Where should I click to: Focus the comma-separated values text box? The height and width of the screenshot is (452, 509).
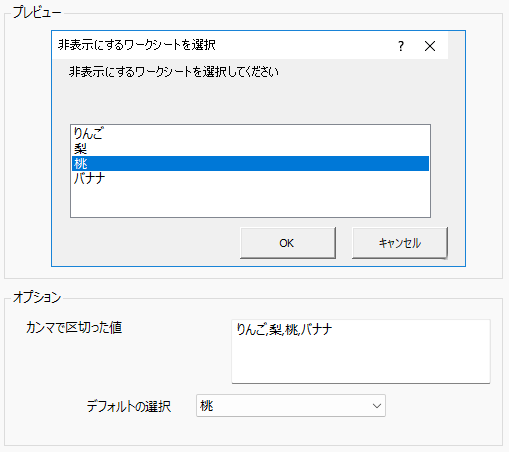pyautogui.click(x=361, y=351)
